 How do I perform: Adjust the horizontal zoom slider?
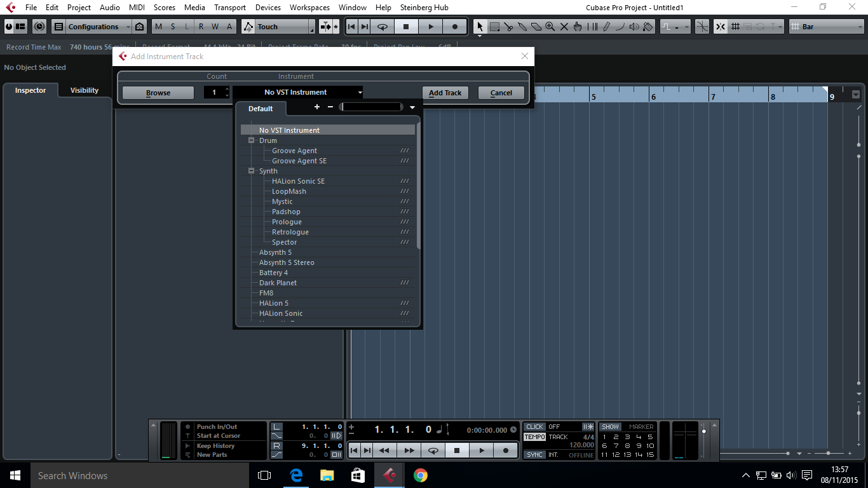(x=828, y=454)
